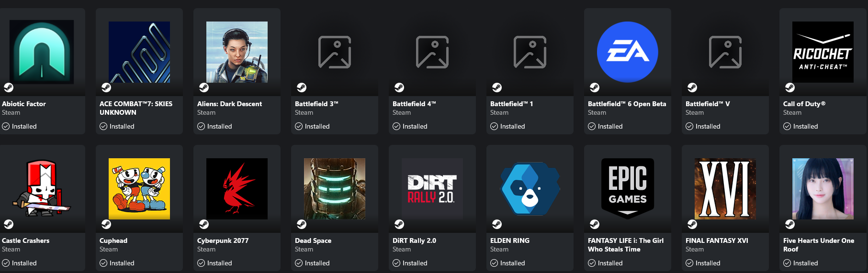Click the Battlefield 3 placeholder image

335,52
